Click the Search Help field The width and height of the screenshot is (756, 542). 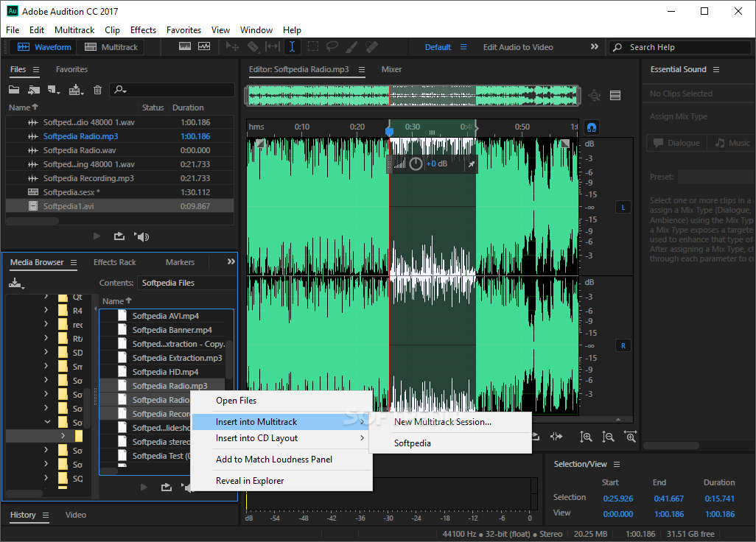coord(680,47)
